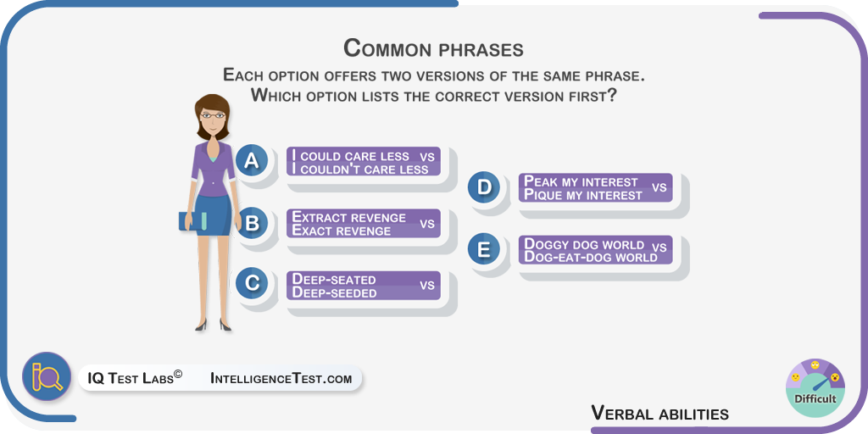Pick the "Peak my interest" option box
The image size is (868, 434).
[595, 188]
